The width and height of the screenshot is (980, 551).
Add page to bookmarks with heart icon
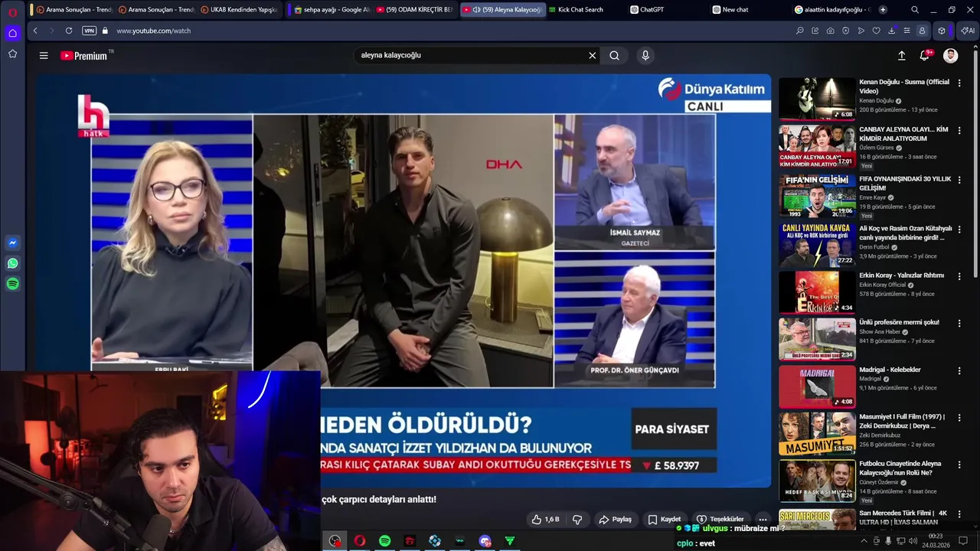877,31
